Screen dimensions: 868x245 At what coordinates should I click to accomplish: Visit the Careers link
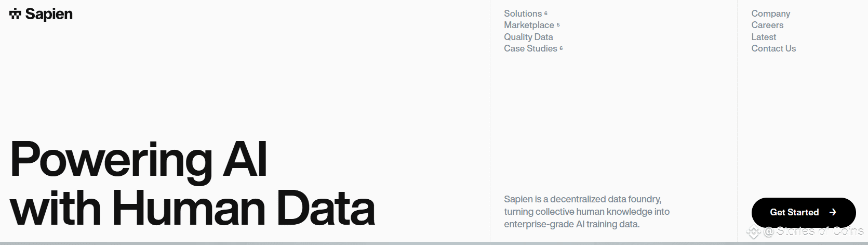pos(767,25)
